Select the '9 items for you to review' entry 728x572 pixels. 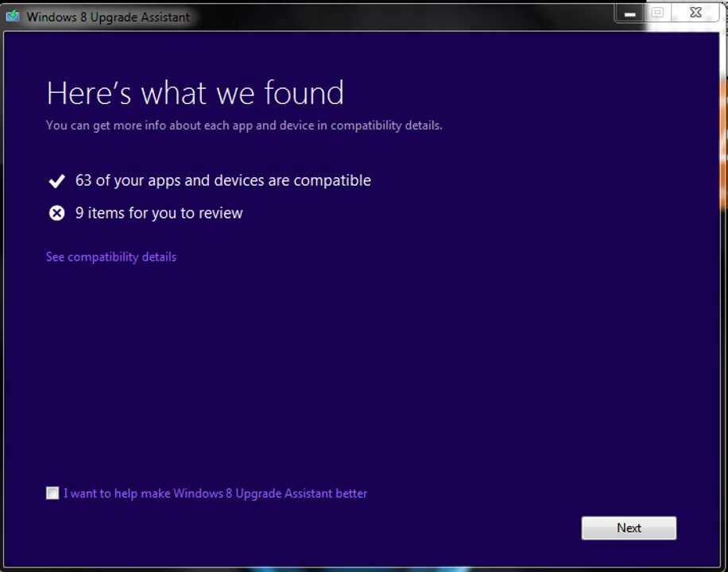158,212
